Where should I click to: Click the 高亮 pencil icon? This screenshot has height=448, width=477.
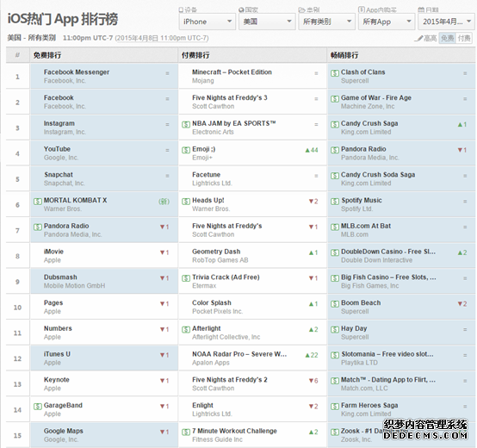419,39
